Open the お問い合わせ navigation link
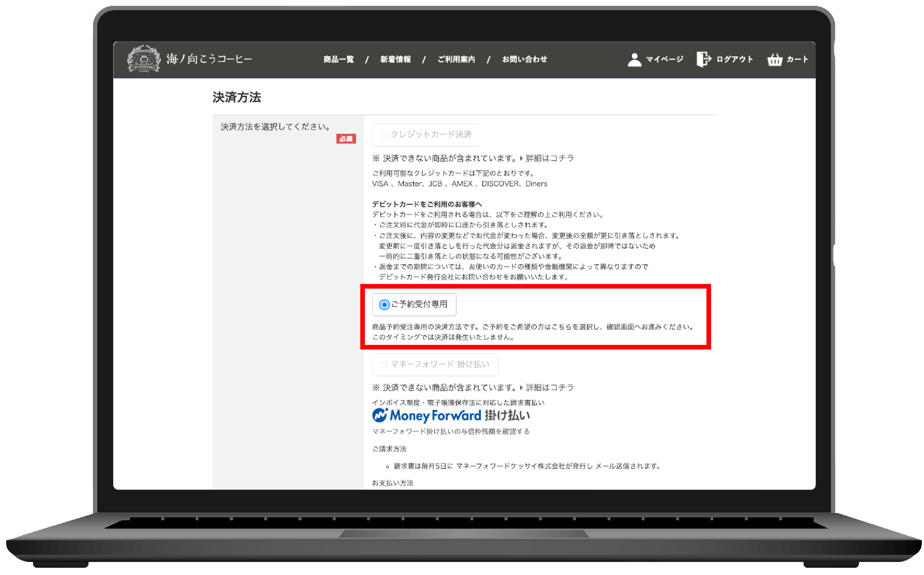The image size is (924, 575). 524,59
